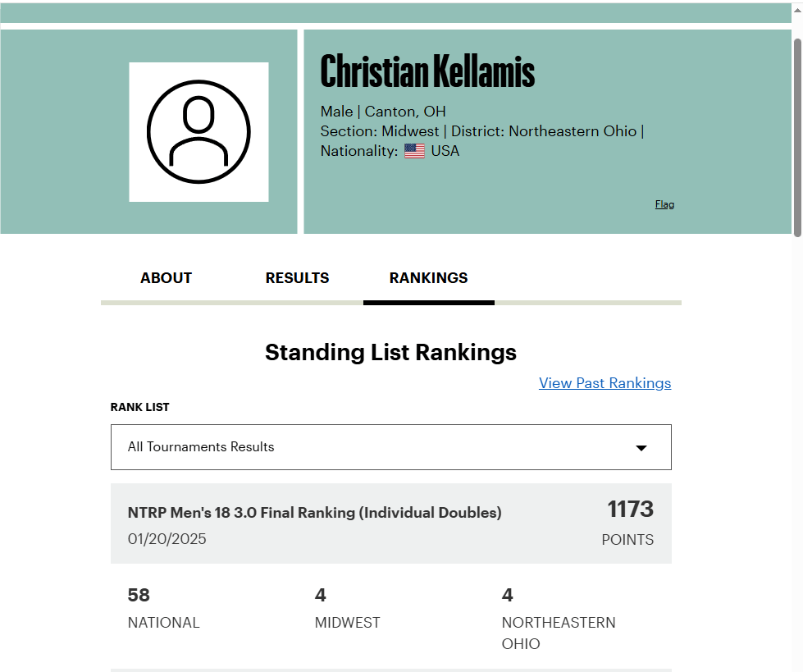803x672 pixels.
Task: Click the Section: Midwest text
Action: tap(380, 131)
